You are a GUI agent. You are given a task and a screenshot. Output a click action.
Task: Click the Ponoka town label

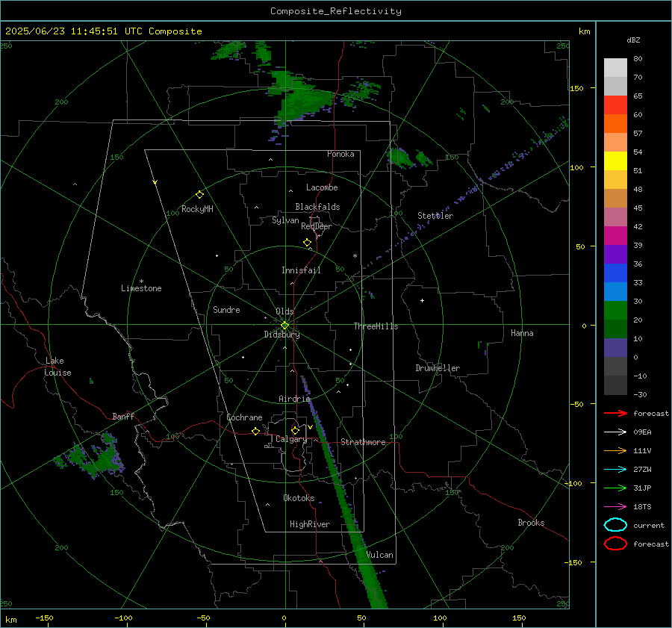340,154
